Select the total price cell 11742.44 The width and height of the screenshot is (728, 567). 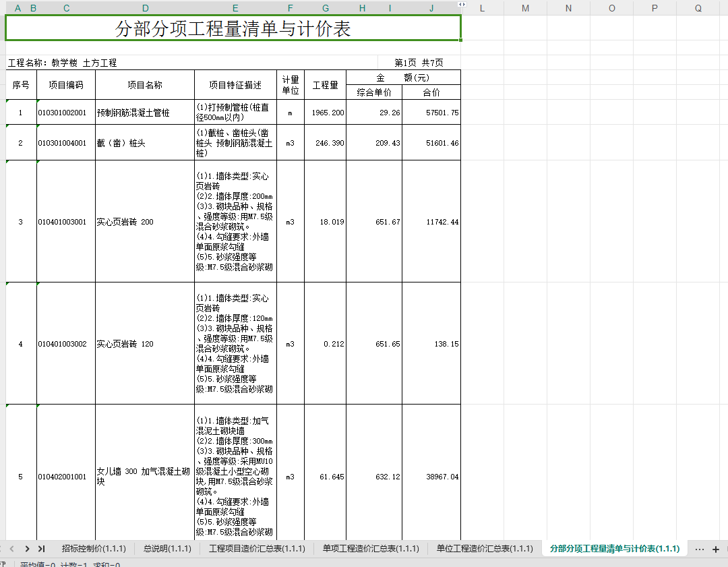click(431, 222)
